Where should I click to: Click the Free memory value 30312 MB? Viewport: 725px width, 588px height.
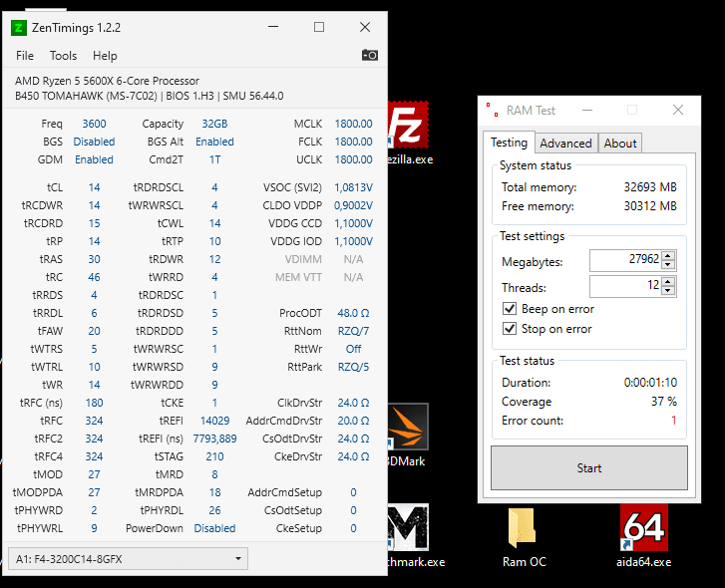[x=650, y=206]
